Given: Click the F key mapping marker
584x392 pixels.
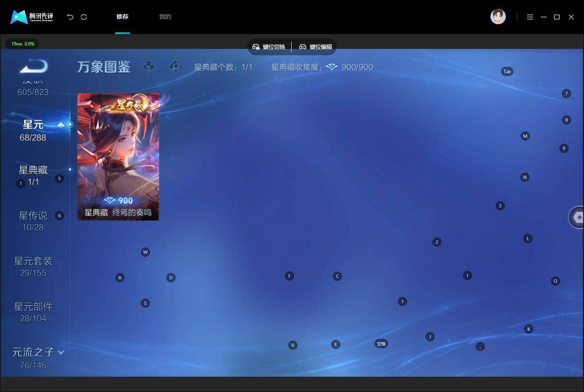Looking at the screenshot, I should tap(289, 276).
